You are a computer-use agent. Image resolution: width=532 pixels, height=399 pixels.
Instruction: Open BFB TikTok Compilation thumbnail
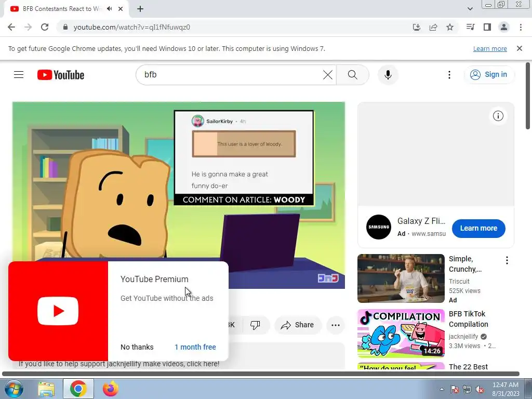click(x=401, y=333)
